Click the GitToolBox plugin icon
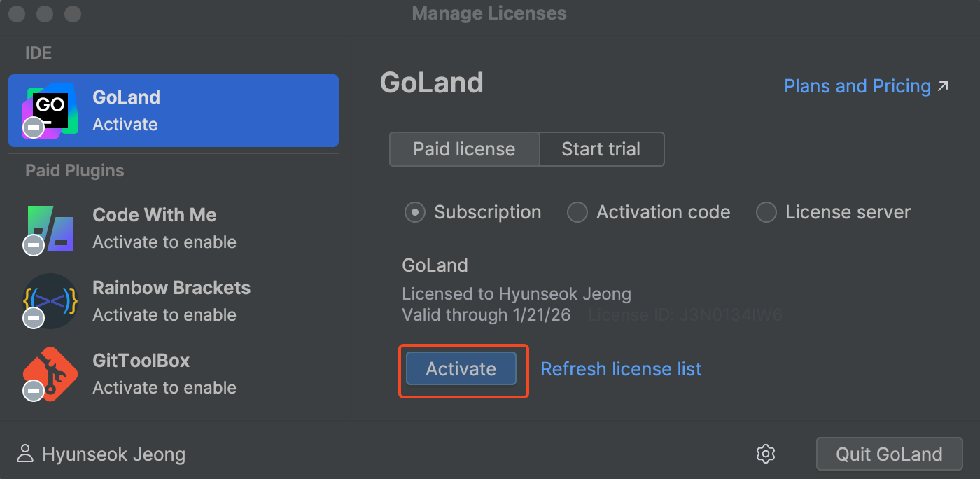 click(x=50, y=374)
